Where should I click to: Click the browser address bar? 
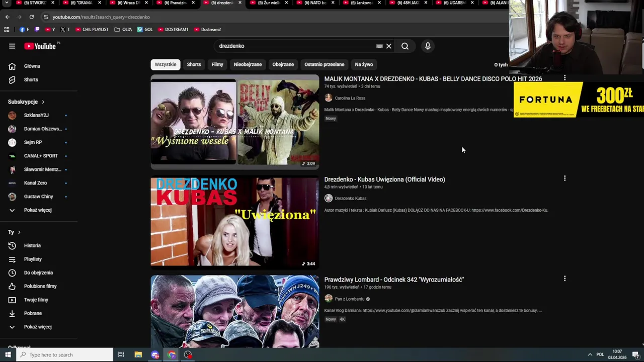pyautogui.click(x=274, y=17)
